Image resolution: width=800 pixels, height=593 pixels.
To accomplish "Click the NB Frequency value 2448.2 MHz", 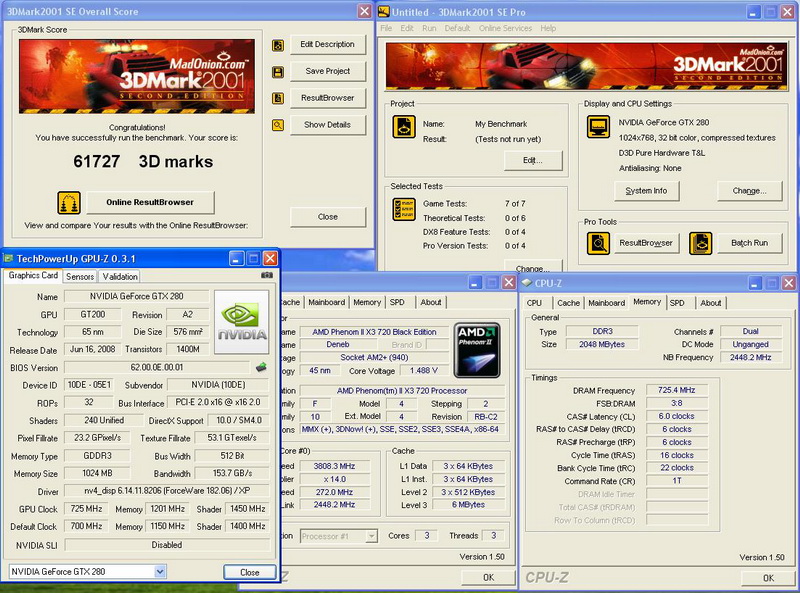I will pos(750,358).
